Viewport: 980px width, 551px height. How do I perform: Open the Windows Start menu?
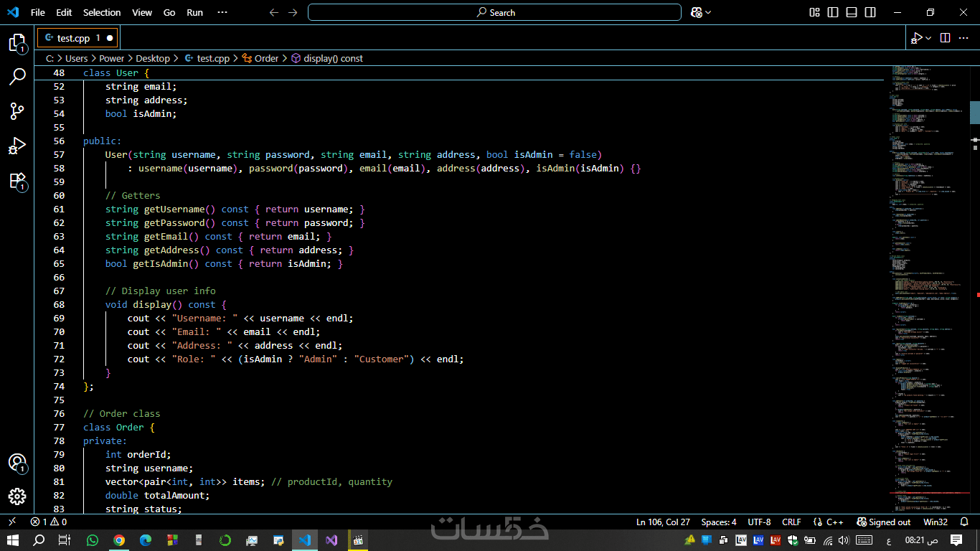(13, 540)
